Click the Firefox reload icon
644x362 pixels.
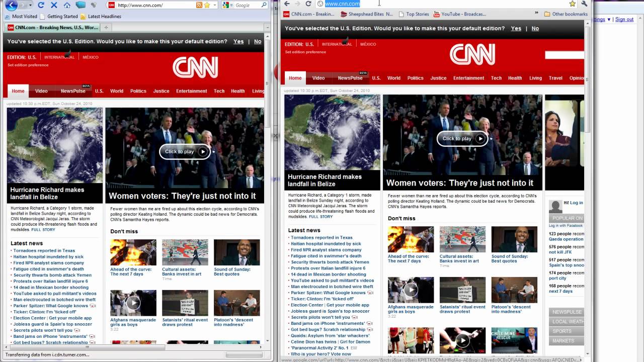(41, 5)
